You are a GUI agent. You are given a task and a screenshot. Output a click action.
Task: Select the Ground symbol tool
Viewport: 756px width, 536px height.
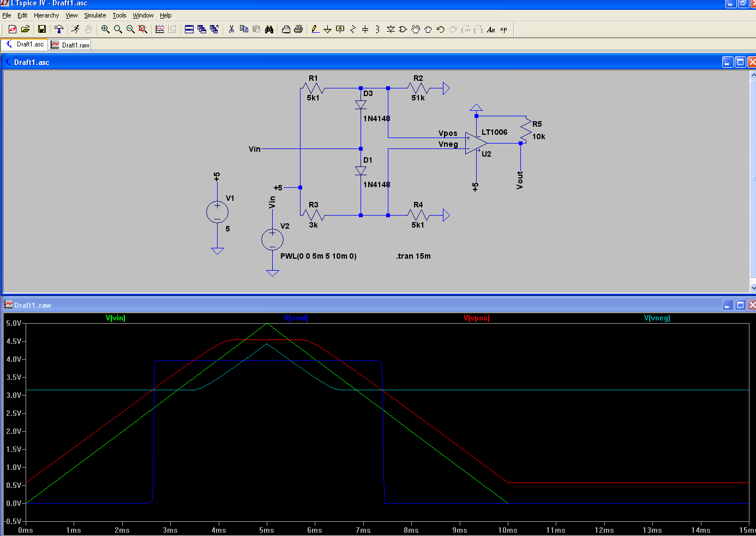327,29
